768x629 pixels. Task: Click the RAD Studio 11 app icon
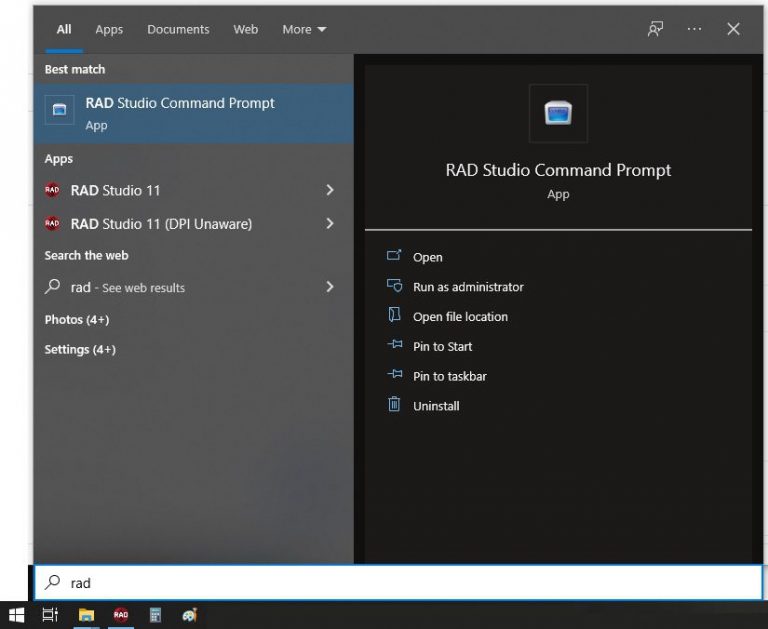click(52, 190)
